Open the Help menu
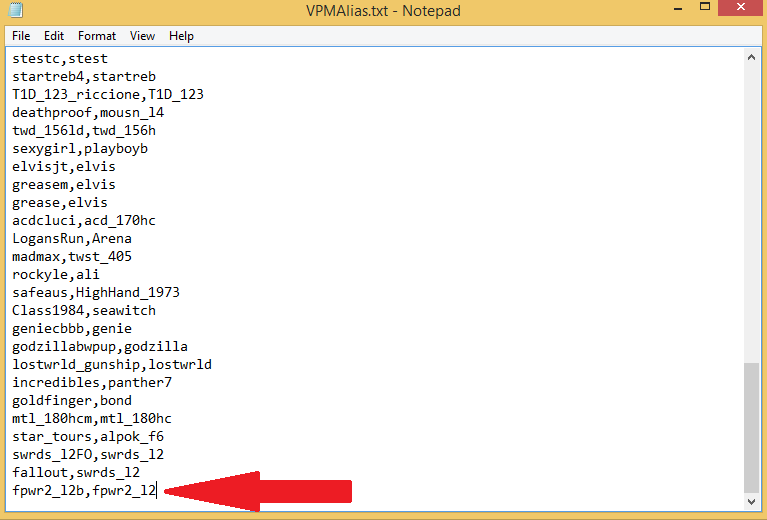This screenshot has width=767, height=520. (181, 36)
